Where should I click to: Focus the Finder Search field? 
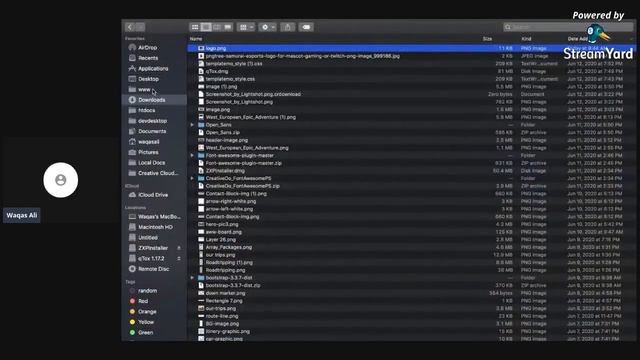click(568, 27)
